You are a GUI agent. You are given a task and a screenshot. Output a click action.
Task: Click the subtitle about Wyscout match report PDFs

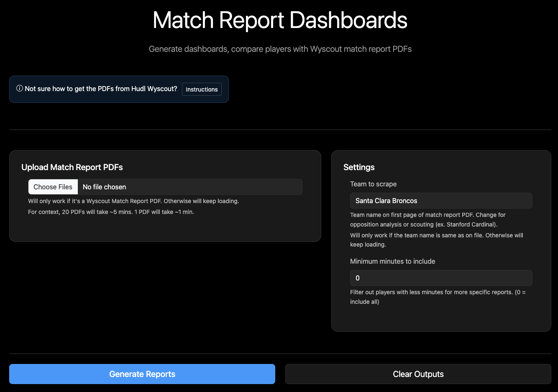pyautogui.click(x=280, y=49)
